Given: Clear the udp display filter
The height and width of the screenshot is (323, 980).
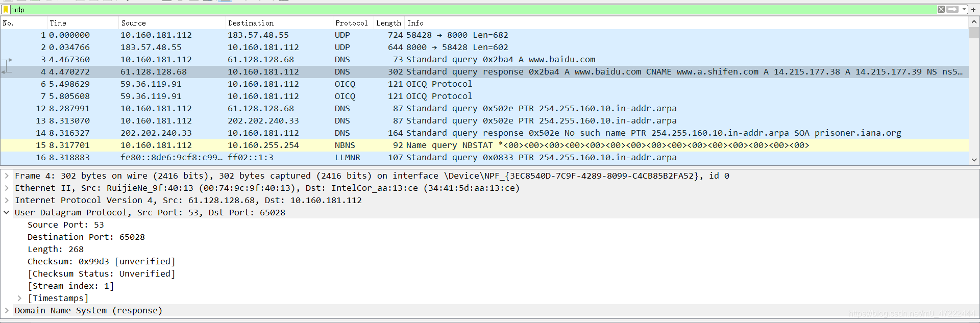Looking at the screenshot, I should click(x=941, y=10).
